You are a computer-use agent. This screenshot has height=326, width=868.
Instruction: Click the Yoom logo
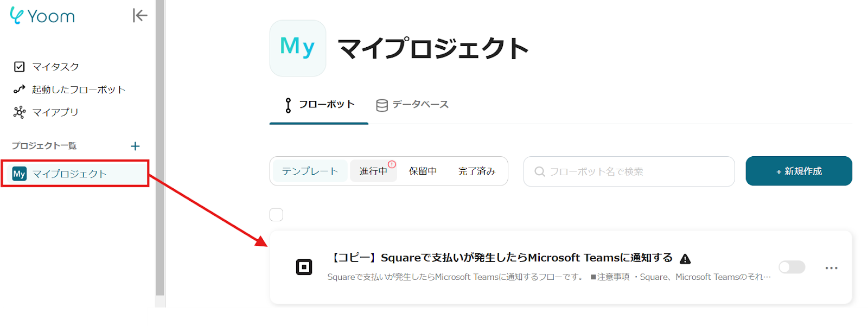42,16
